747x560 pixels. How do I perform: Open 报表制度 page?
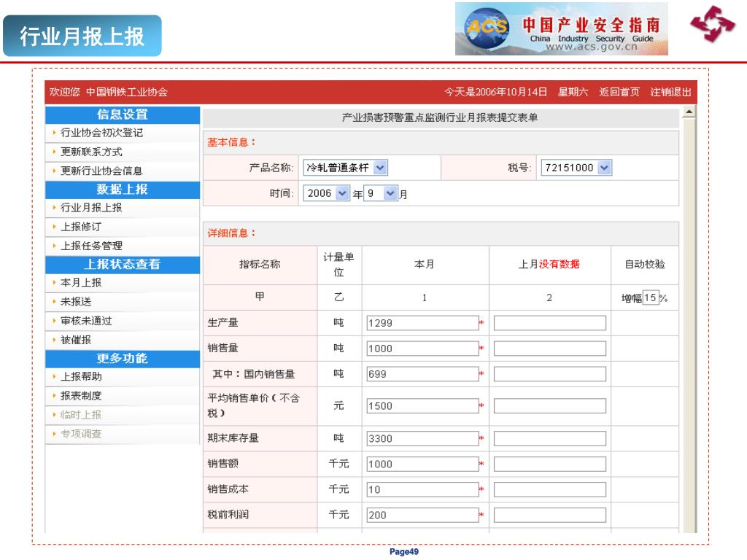point(80,396)
